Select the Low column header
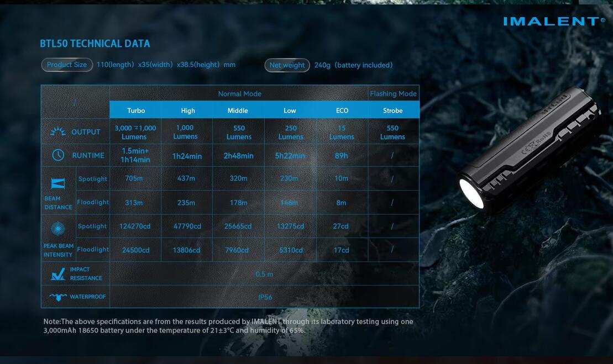 (x=290, y=110)
